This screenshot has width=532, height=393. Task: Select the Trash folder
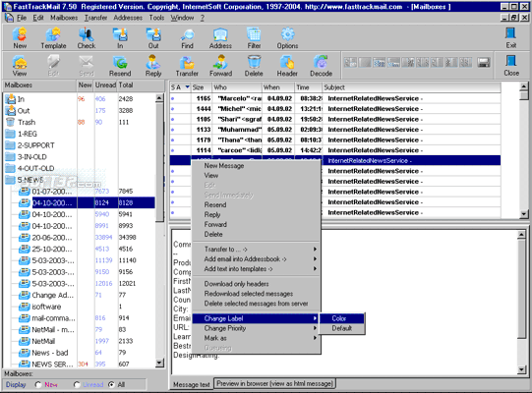pos(27,122)
